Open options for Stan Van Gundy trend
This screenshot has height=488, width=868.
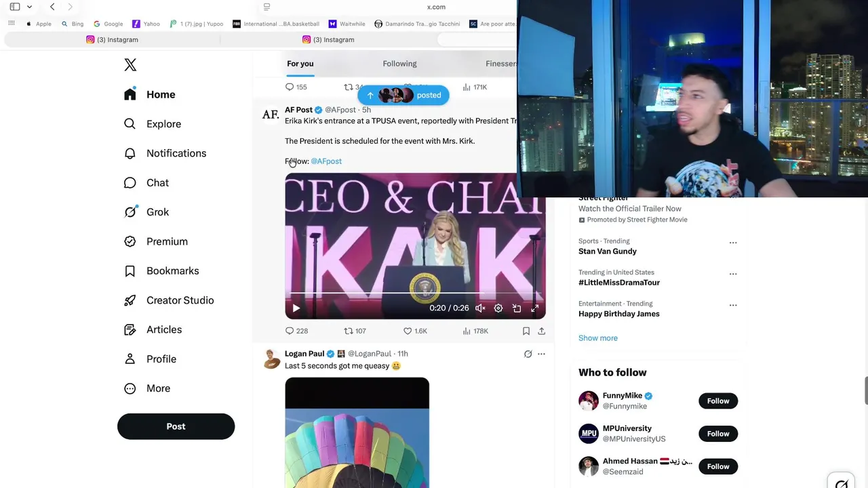732,243
